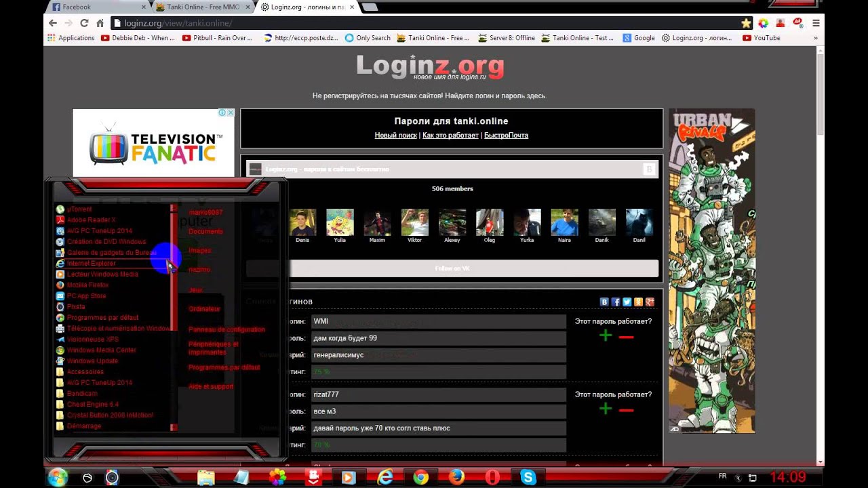Click the Windows Start orb

(58, 477)
